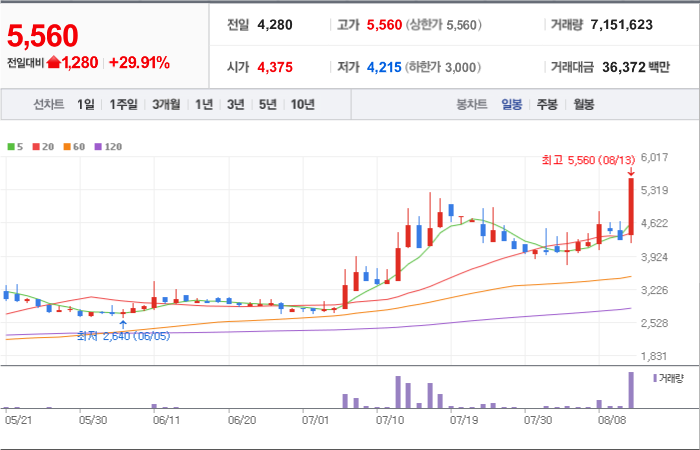Click the red 20-day moving average swatch
Screen dimensions: 700x450
[36, 147]
